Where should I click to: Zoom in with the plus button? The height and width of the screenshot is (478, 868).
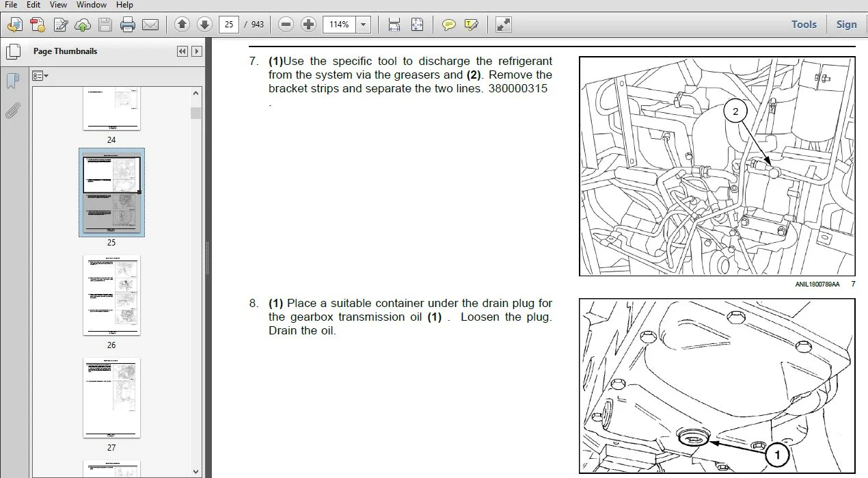tap(309, 25)
